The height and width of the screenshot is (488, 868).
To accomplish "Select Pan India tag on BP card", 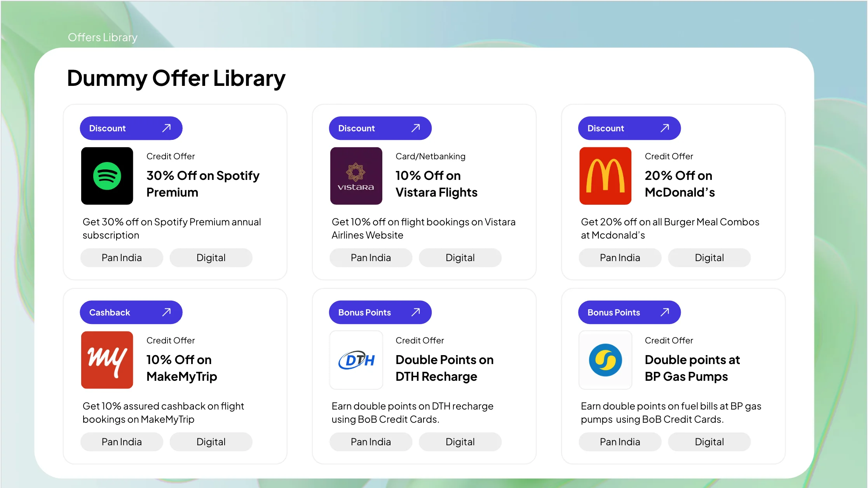I will coord(620,442).
